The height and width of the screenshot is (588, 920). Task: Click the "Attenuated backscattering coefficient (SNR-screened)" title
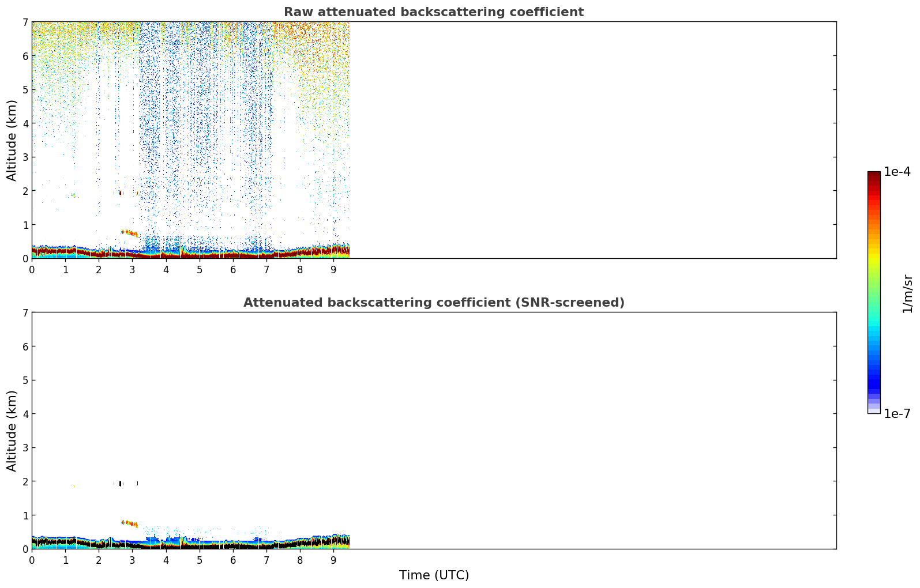(434, 303)
